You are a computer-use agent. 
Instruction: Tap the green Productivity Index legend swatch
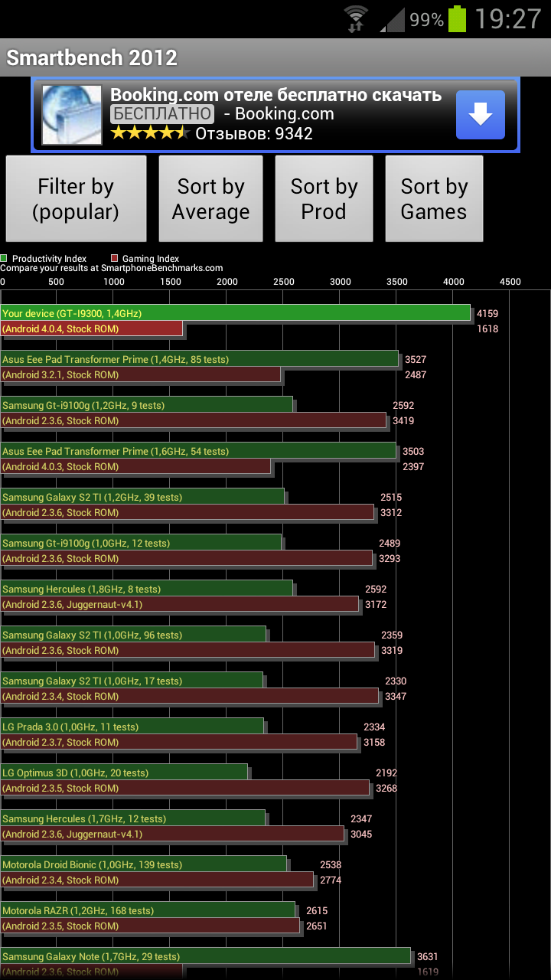[5, 259]
